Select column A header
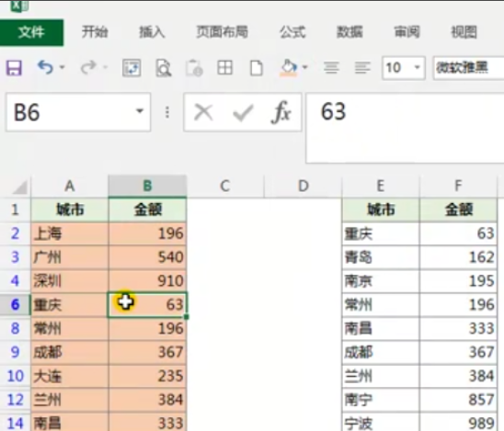Viewport: 504px width, 431px height. [x=70, y=186]
